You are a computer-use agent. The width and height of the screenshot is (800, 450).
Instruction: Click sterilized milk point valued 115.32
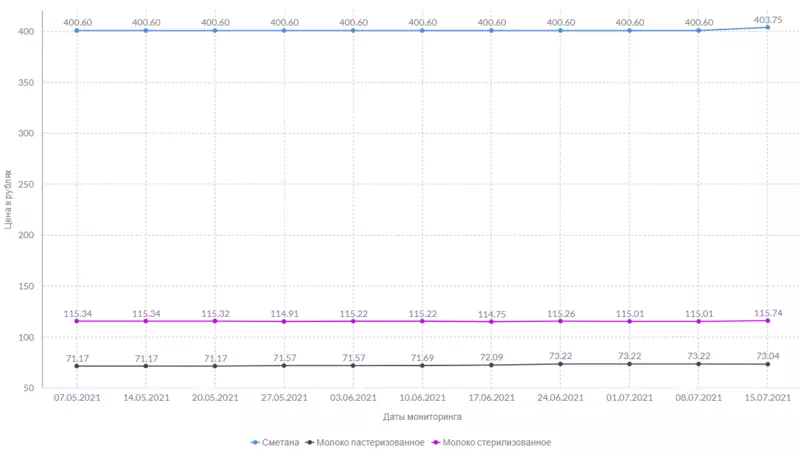(x=215, y=321)
